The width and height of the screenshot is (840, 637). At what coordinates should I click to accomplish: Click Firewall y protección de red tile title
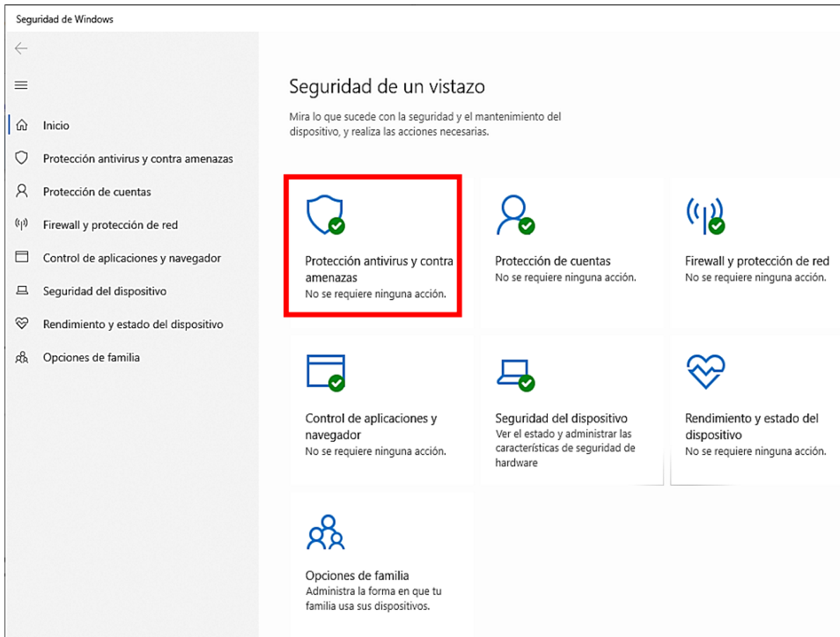(757, 261)
